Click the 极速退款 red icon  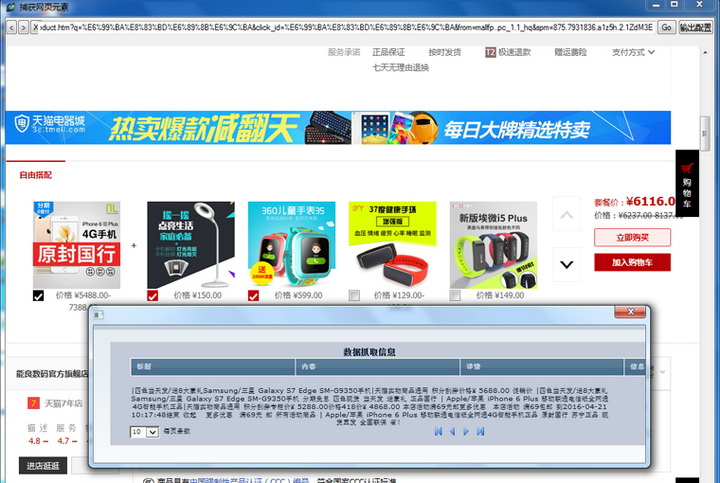pos(490,52)
